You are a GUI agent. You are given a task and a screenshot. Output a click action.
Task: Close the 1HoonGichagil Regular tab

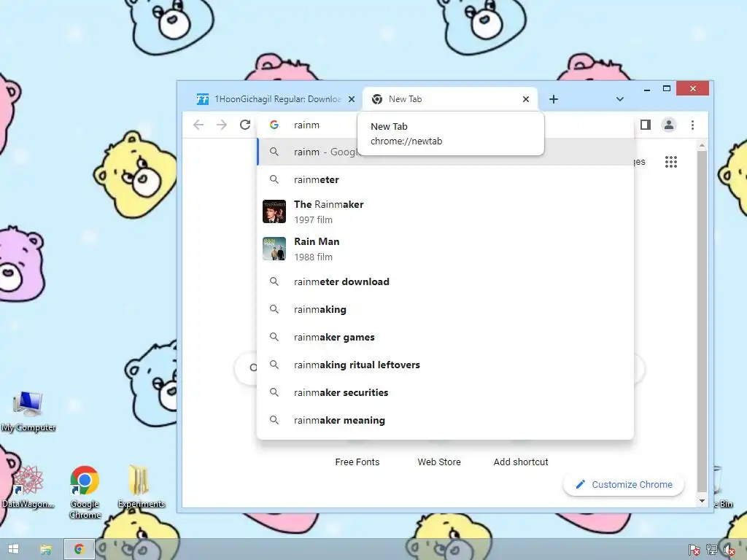[x=352, y=99]
